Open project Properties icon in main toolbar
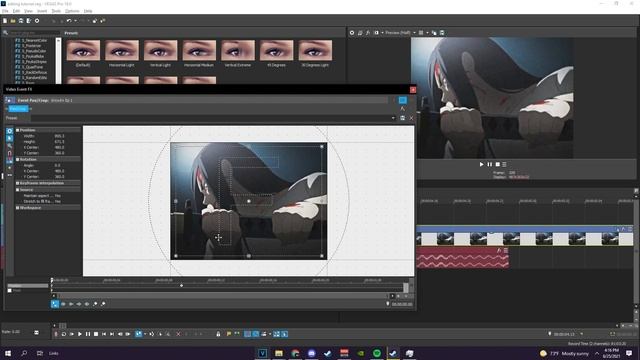 (x=37, y=21)
